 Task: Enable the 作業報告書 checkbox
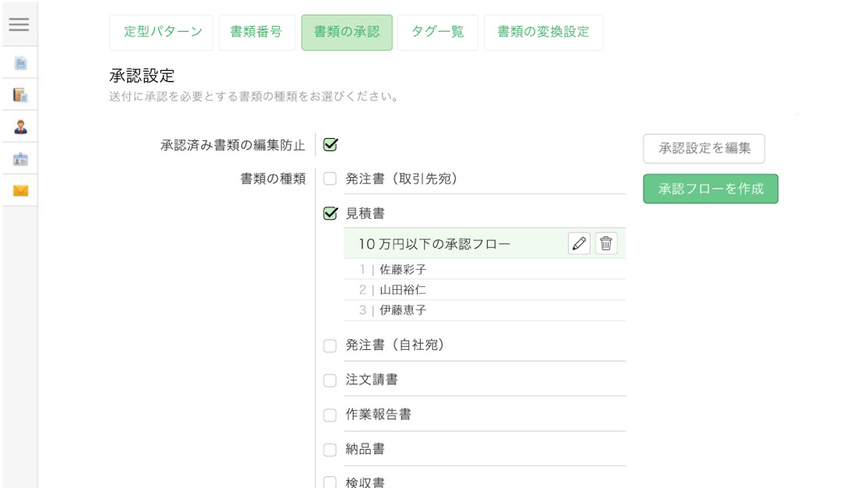329,414
